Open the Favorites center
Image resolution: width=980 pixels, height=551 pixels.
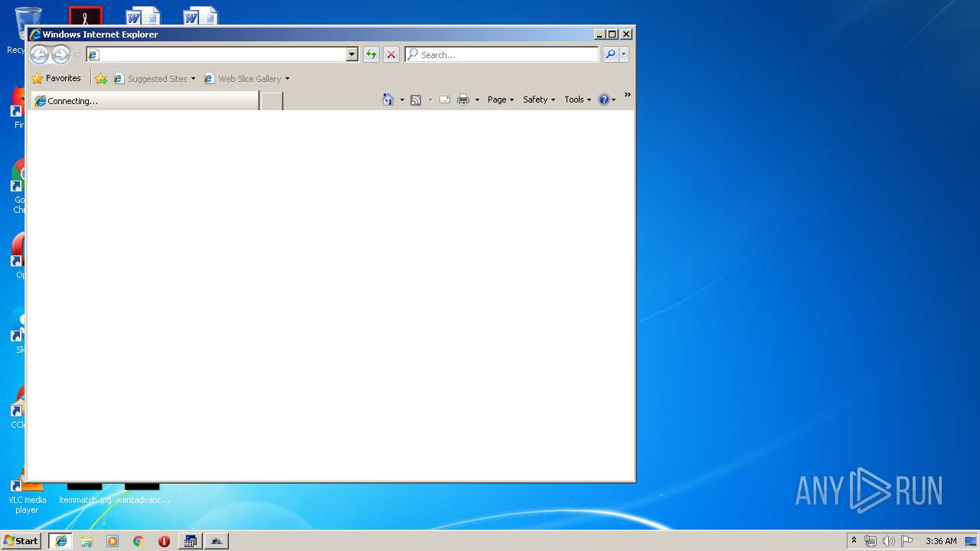tap(57, 78)
